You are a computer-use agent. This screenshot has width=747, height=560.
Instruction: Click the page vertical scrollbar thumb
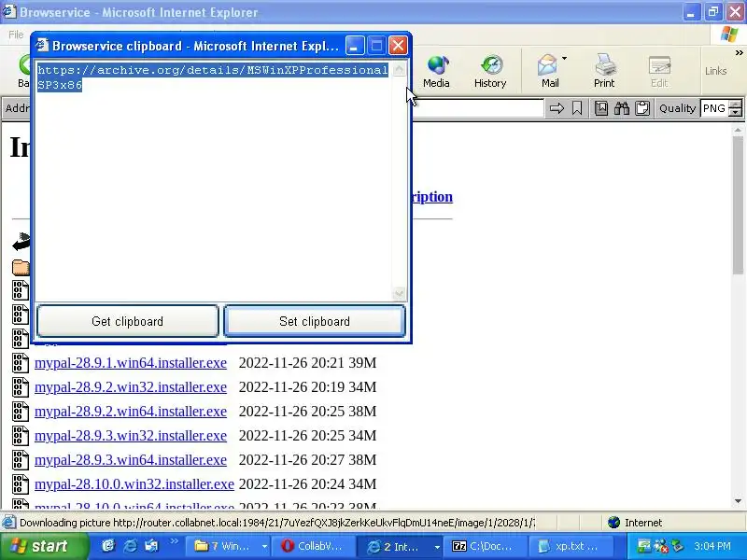click(x=738, y=205)
